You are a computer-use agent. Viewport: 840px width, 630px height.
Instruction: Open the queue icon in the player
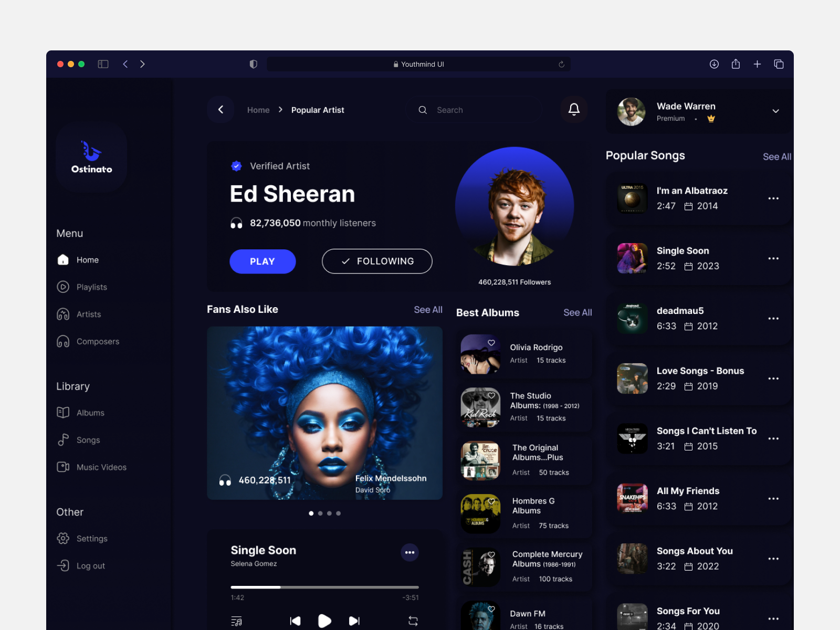(x=237, y=620)
